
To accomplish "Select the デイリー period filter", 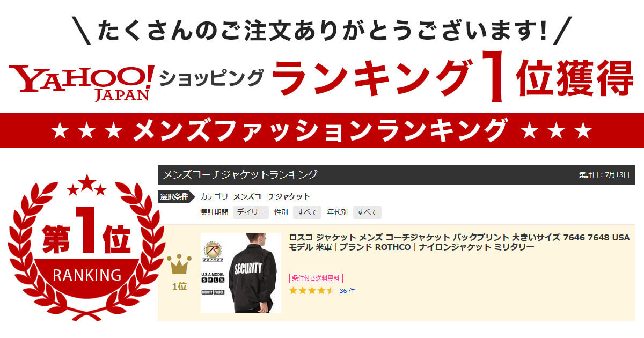I will coord(251,212).
